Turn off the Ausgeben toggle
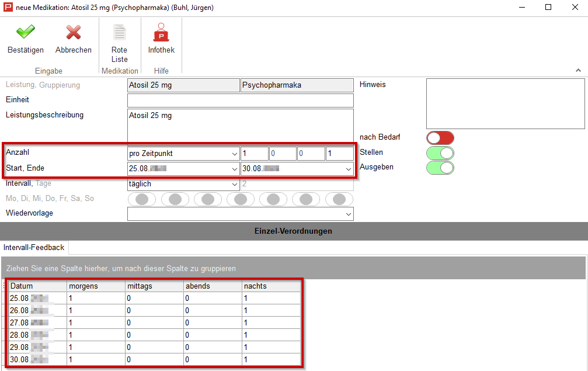This screenshot has width=588, height=371. point(440,168)
